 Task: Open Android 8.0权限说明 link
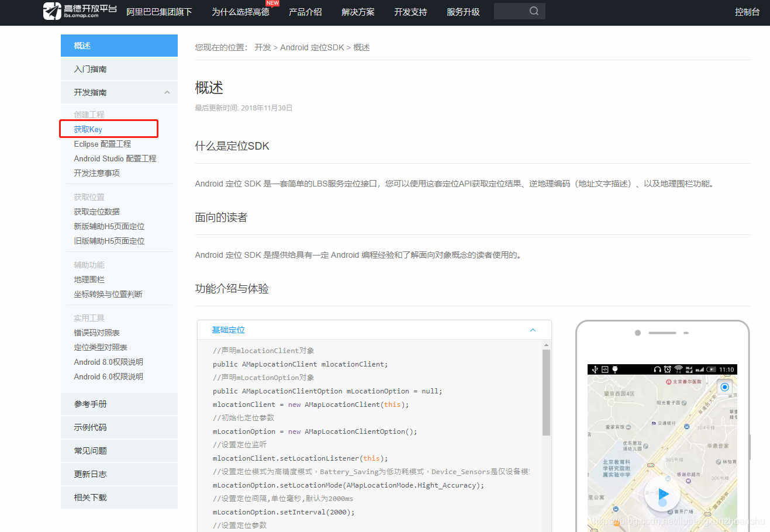coord(109,362)
